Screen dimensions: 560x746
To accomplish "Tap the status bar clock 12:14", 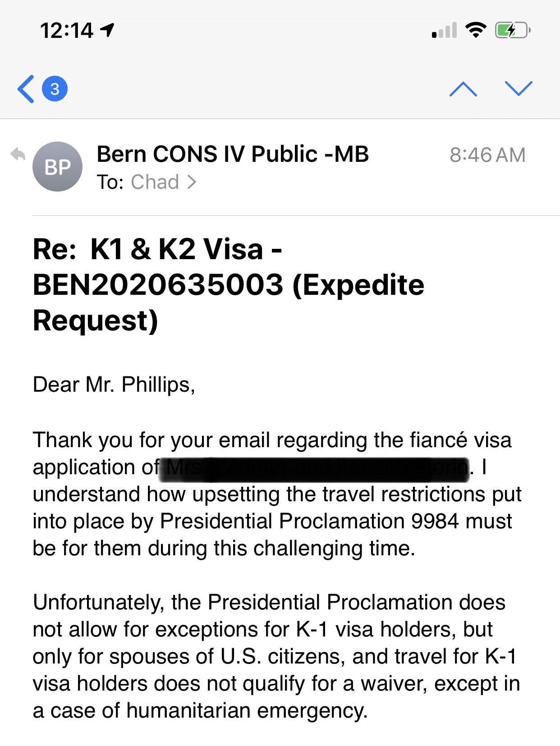I will tap(67, 31).
